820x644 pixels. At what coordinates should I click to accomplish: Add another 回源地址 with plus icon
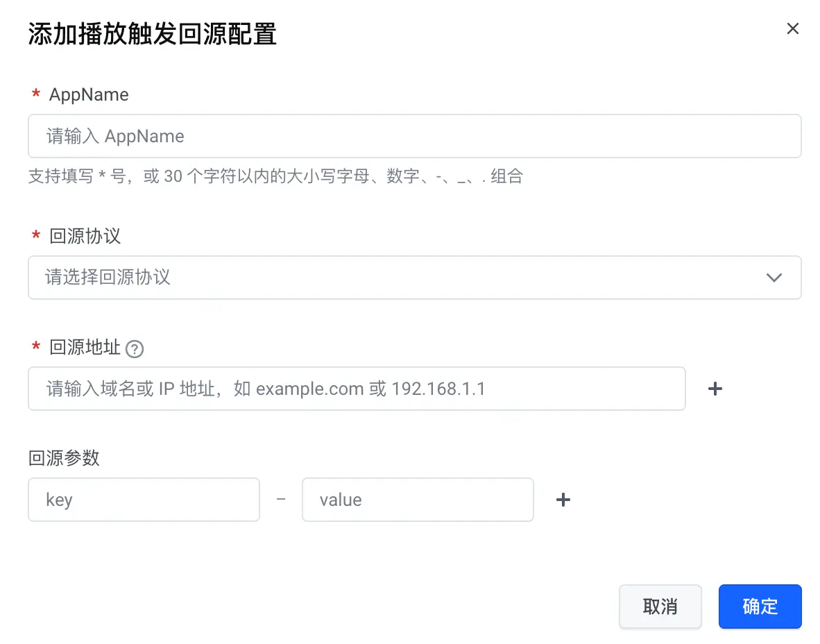(715, 389)
